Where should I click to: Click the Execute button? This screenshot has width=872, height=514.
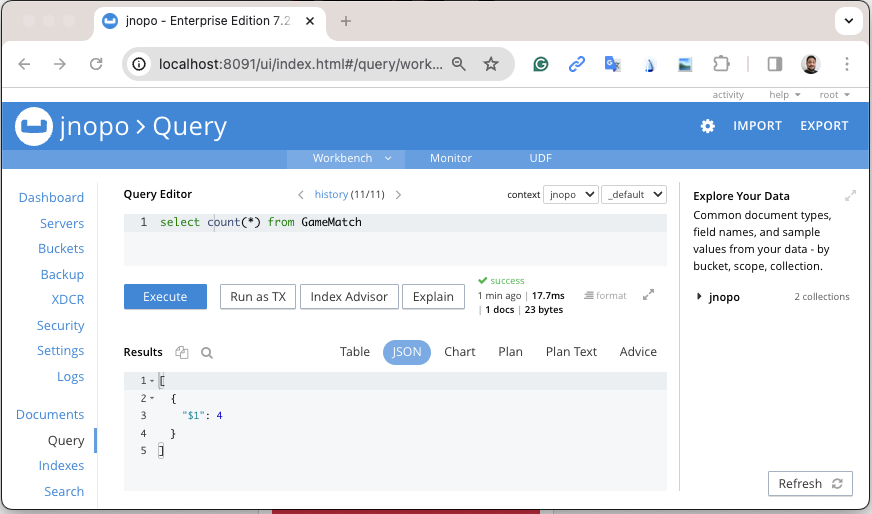(165, 296)
